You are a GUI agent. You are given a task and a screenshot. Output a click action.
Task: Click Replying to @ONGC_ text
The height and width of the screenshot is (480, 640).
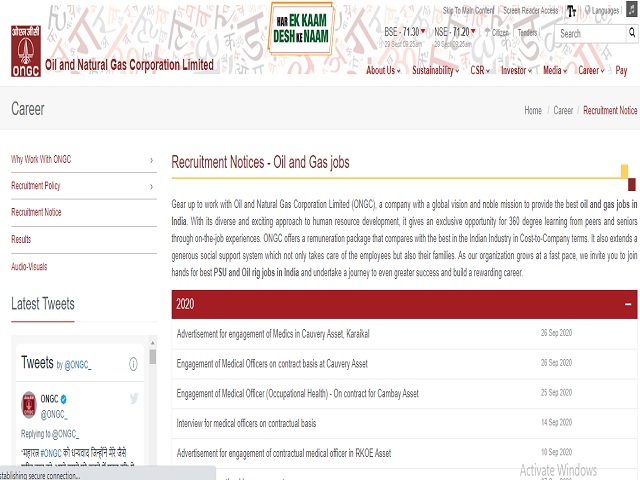pyautogui.click(x=50, y=433)
